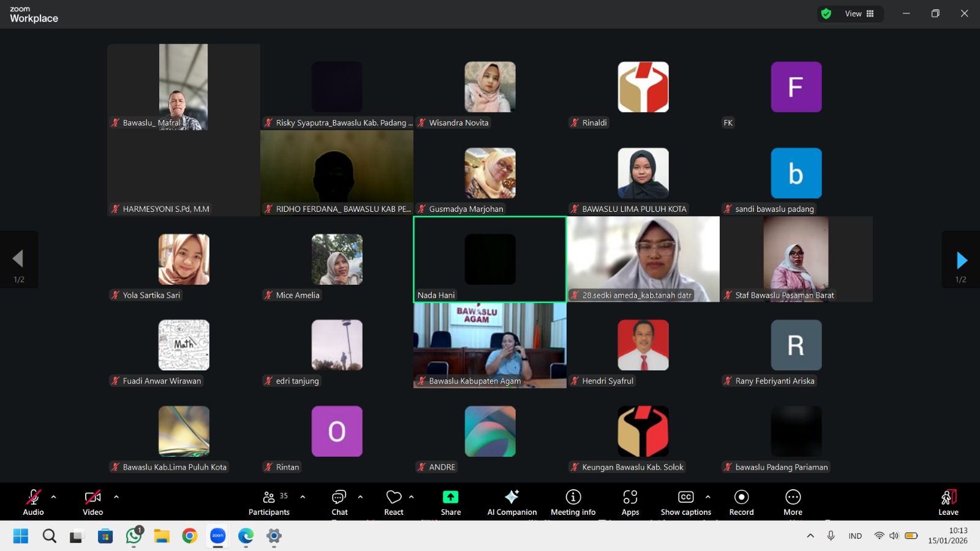The height and width of the screenshot is (551, 980).
Task: Unmute microphone with Audio button
Action: (34, 502)
